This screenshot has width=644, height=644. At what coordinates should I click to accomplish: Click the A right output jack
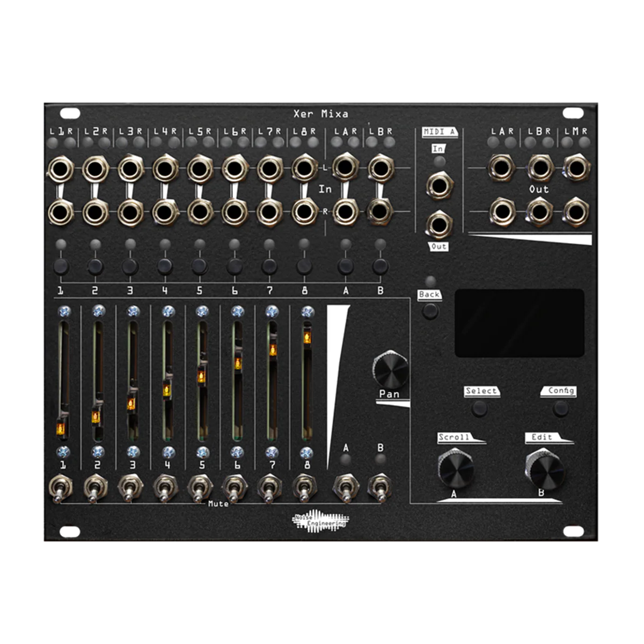tap(503, 211)
